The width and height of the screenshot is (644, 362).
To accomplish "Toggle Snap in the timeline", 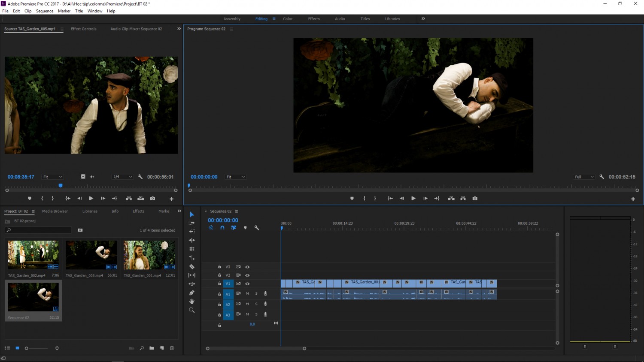I will (x=222, y=228).
